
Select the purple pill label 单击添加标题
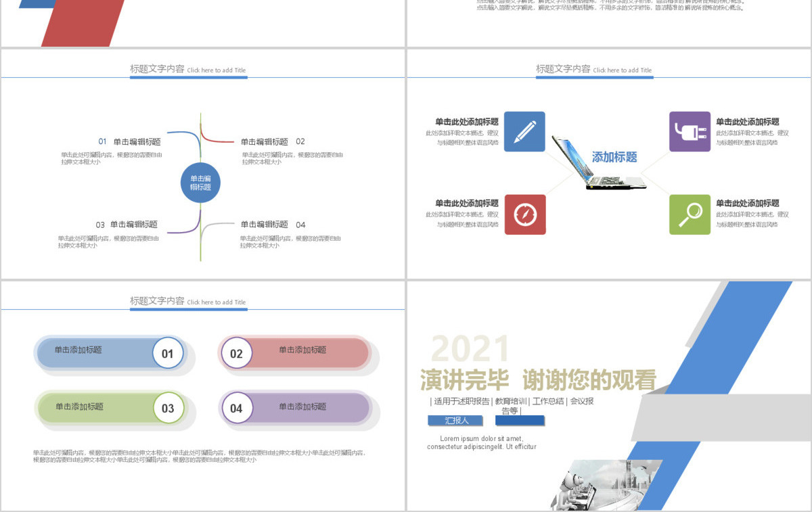[x=302, y=406]
